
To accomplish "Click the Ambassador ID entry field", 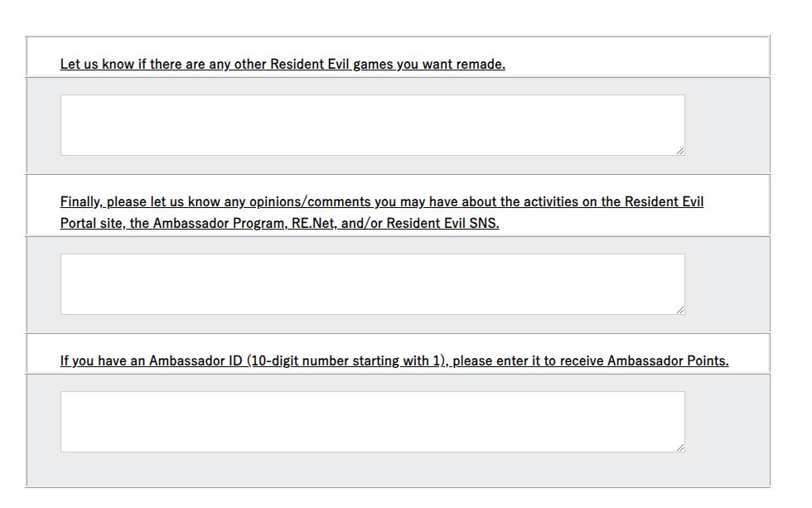I will click(x=372, y=422).
